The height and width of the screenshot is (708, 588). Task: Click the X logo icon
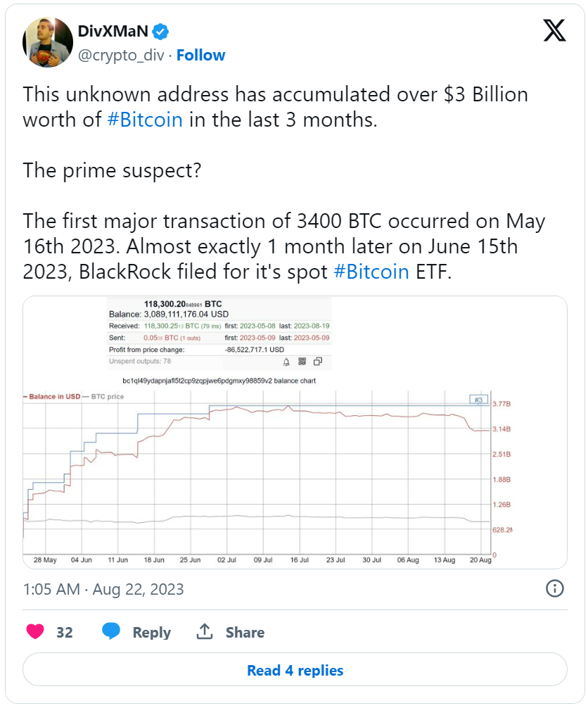pyautogui.click(x=554, y=30)
